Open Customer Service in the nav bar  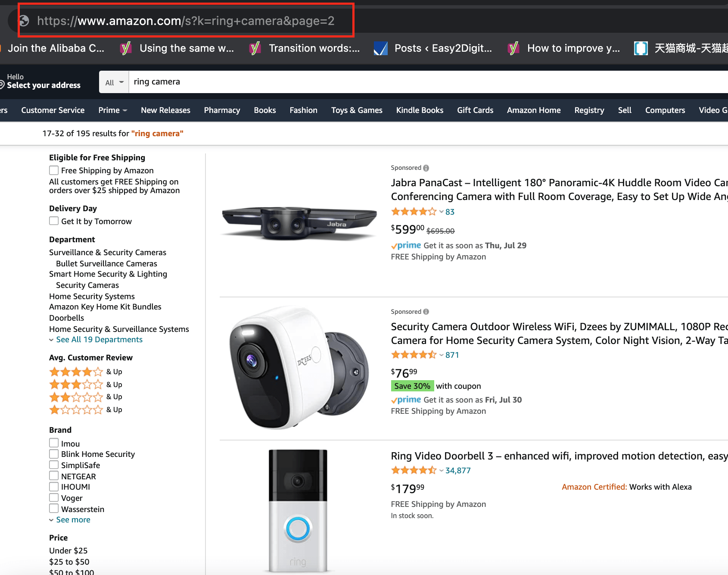coord(53,110)
